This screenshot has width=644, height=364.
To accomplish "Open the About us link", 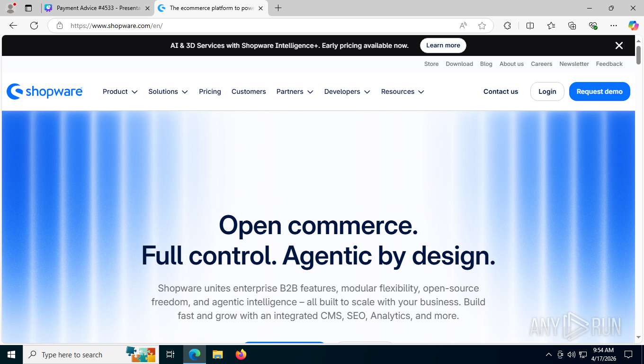I will click(x=511, y=64).
